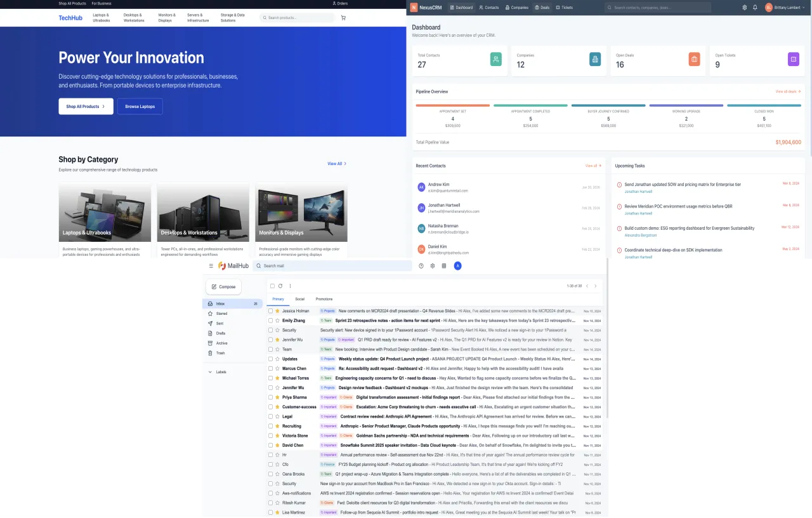Click the MailHub Search mail field
This screenshot has width=812, height=518.
[x=332, y=266]
